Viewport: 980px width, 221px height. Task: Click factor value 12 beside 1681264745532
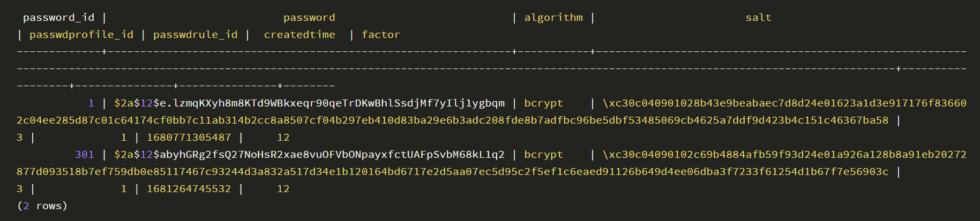283,189
